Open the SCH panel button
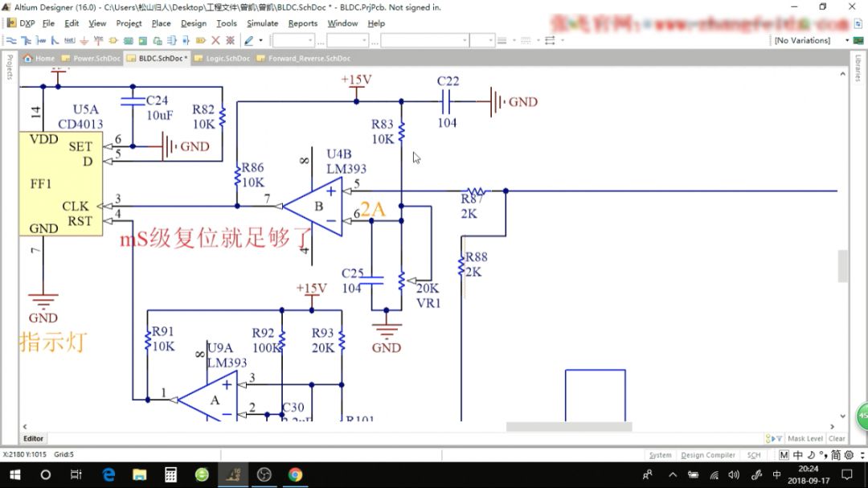The image size is (868, 488). pyautogui.click(x=753, y=455)
